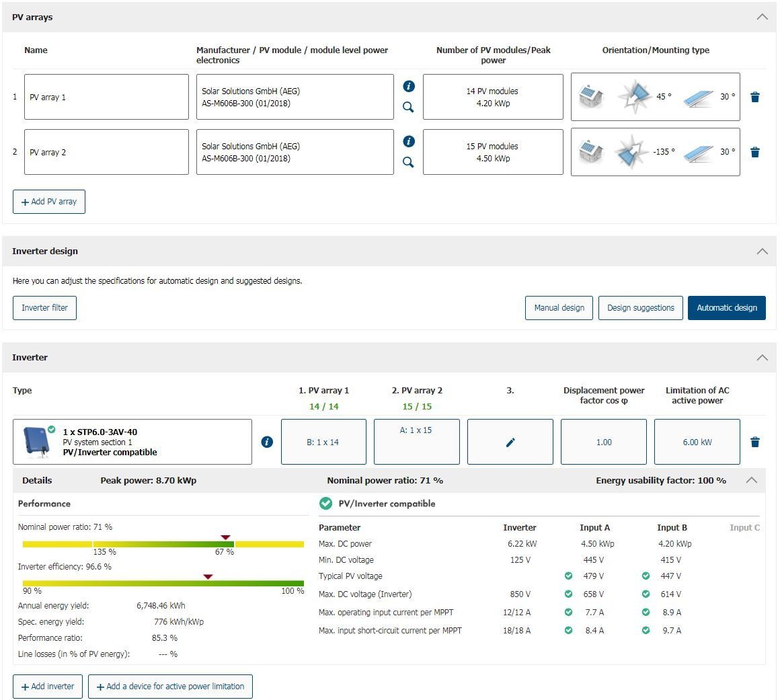Click the PV array 1 name field

point(106,97)
